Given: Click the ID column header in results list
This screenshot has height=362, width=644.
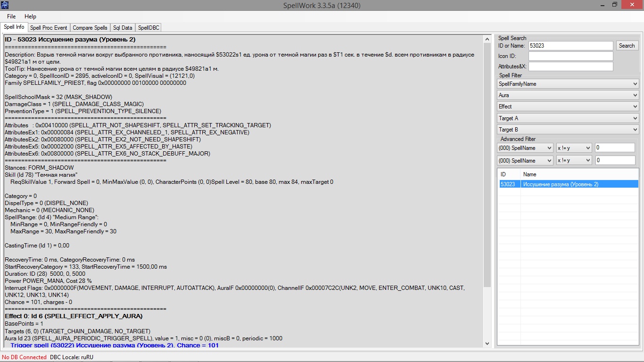Looking at the screenshot, I should point(509,174).
